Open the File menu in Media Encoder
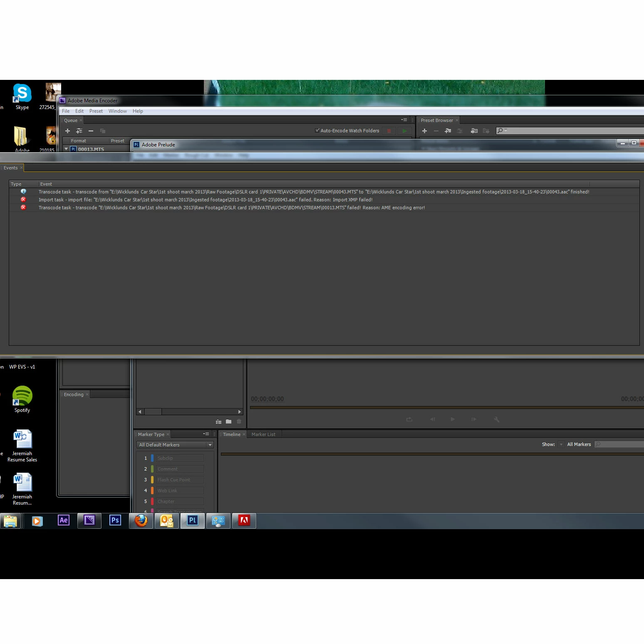 click(66, 111)
